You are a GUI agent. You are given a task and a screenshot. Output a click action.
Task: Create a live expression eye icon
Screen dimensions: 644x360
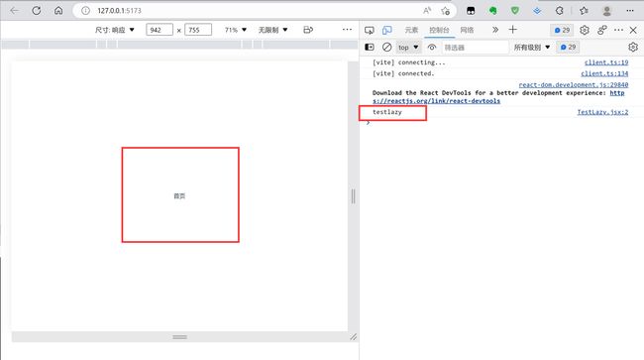click(x=432, y=48)
